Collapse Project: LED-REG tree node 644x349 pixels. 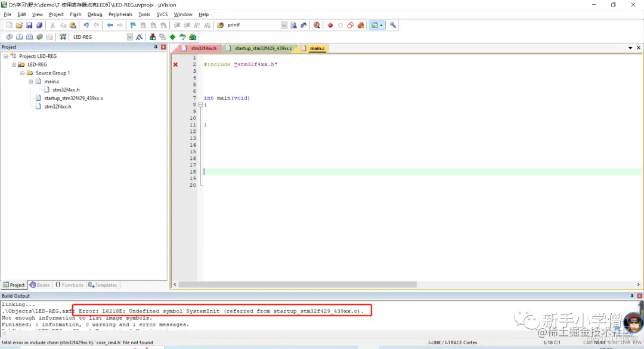pyautogui.click(x=6, y=56)
